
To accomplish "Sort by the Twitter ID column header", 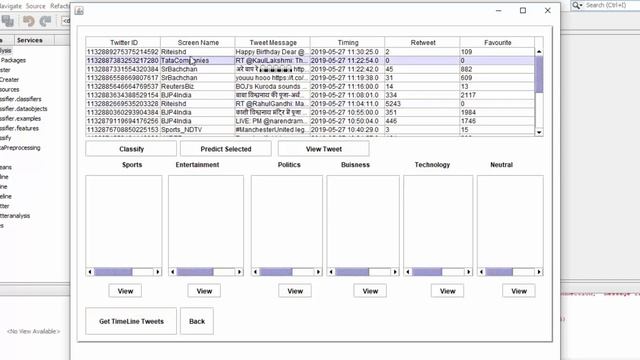I will [x=123, y=42].
